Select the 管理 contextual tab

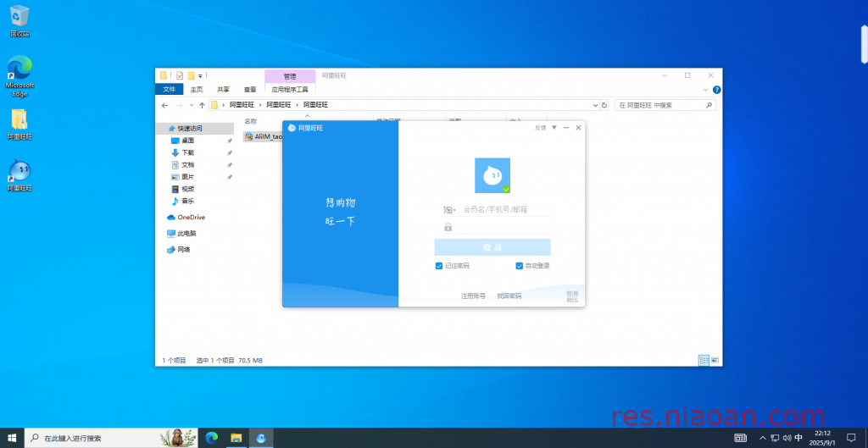click(x=290, y=76)
